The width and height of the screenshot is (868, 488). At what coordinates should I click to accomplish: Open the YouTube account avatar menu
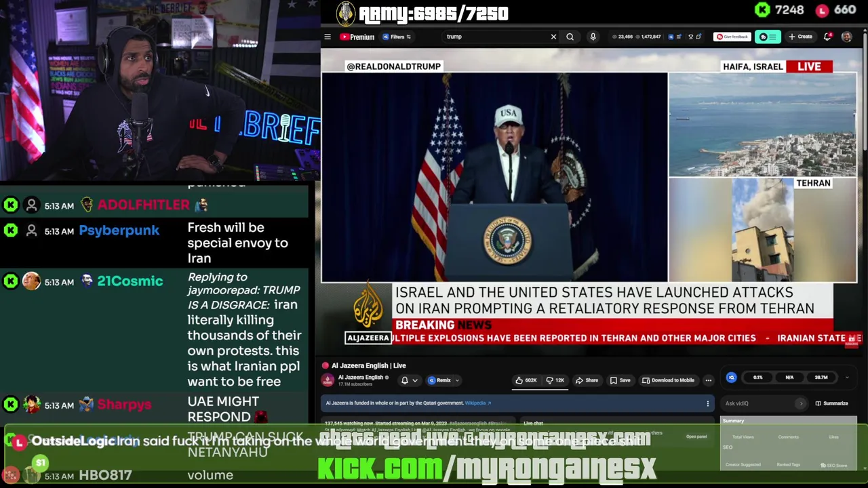[x=846, y=37]
